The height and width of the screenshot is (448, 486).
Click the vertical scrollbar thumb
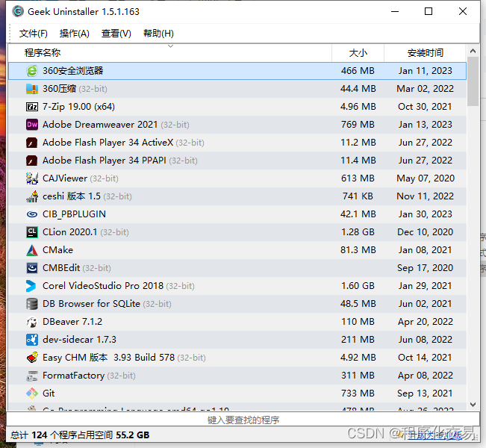click(473, 81)
